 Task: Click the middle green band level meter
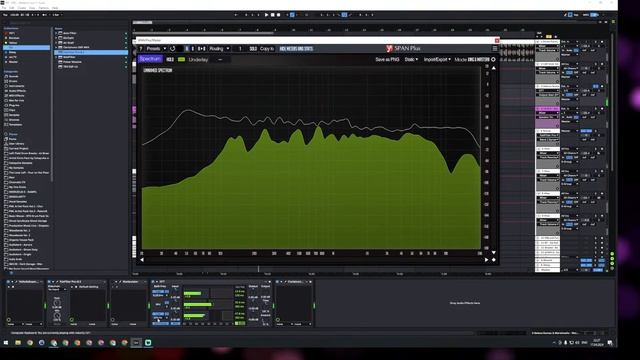198,304
